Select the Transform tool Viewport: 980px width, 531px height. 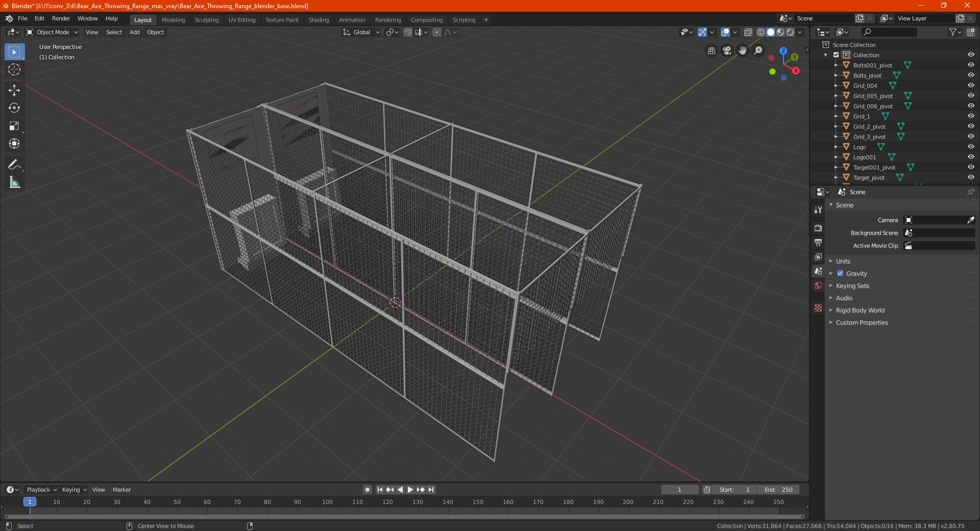14,144
